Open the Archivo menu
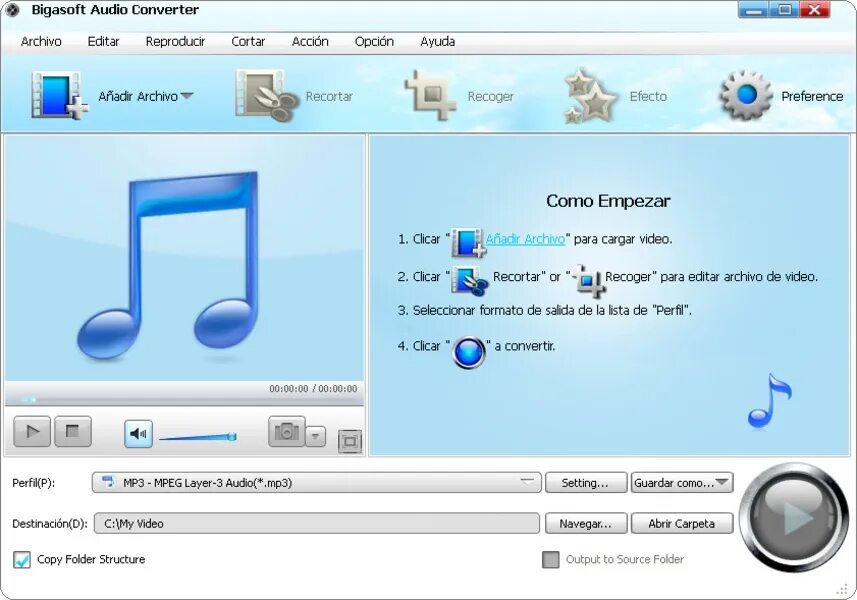Screen dimensions: 857x600 [x=41, y=42]
